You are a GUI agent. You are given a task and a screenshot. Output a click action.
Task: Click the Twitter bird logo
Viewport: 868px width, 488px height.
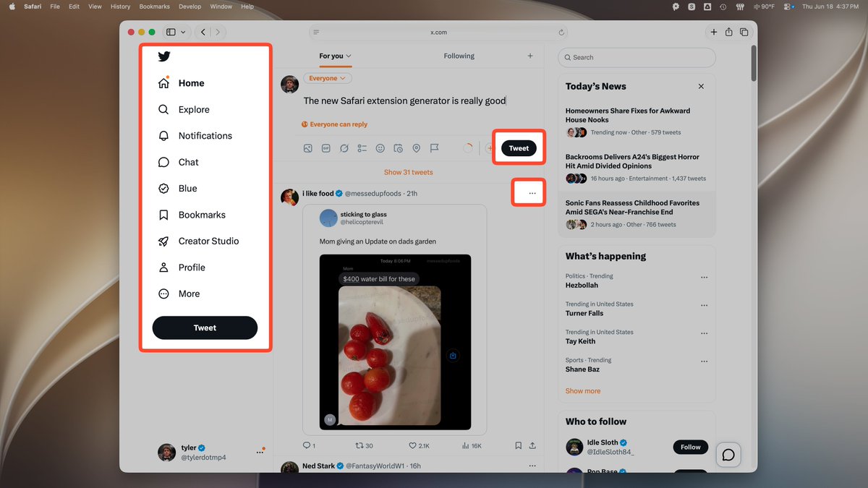[x=164, y=56]
